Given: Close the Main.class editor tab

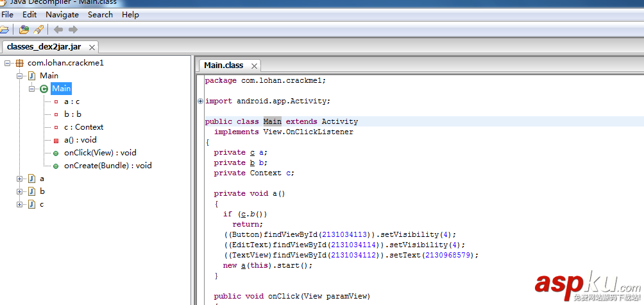Looking at the screenshot, I should [x=254, y=65].
